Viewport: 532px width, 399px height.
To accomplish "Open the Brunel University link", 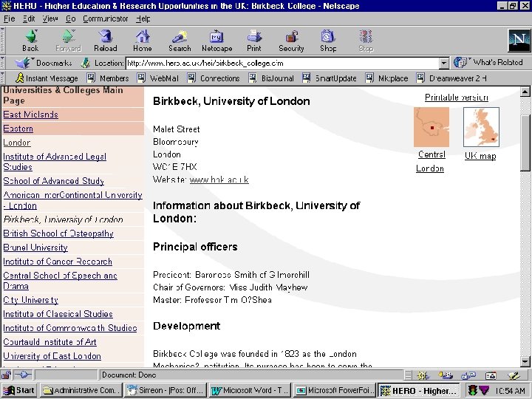I will pyautogui.click(x=35, y=248).
